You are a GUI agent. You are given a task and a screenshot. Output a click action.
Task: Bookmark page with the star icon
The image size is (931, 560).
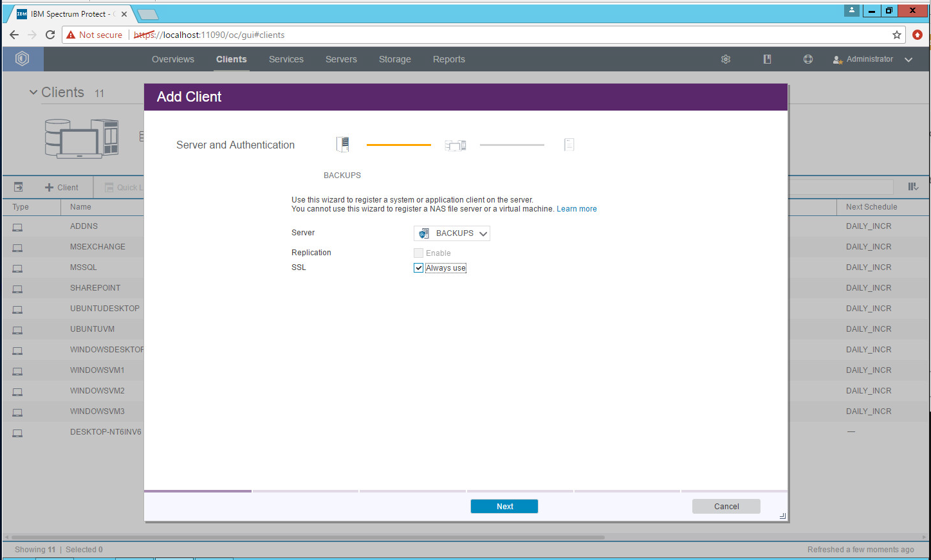[x=897, y=35]
